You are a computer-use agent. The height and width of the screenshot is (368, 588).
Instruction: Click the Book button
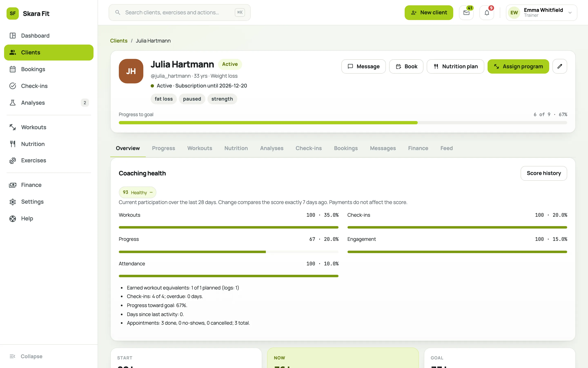tap(406, 66)
